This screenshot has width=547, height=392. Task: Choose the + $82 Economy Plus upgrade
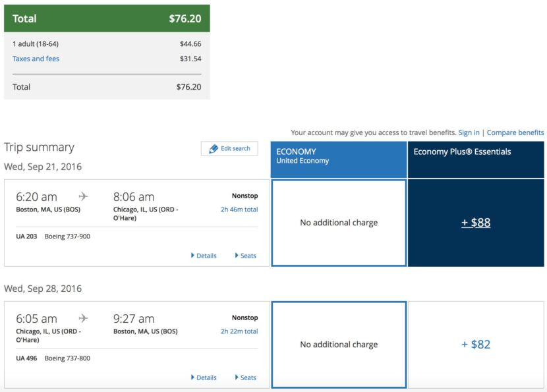click(x=476, y=345)
